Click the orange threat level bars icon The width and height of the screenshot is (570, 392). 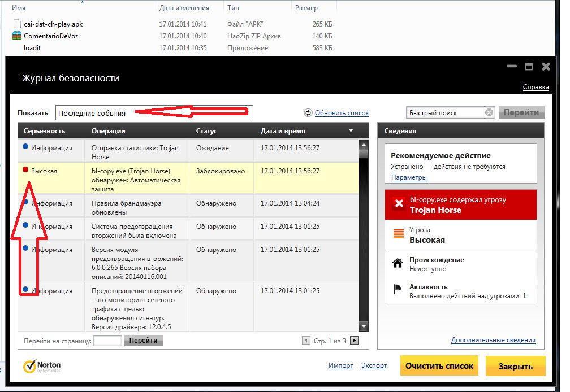coord(399,233)
